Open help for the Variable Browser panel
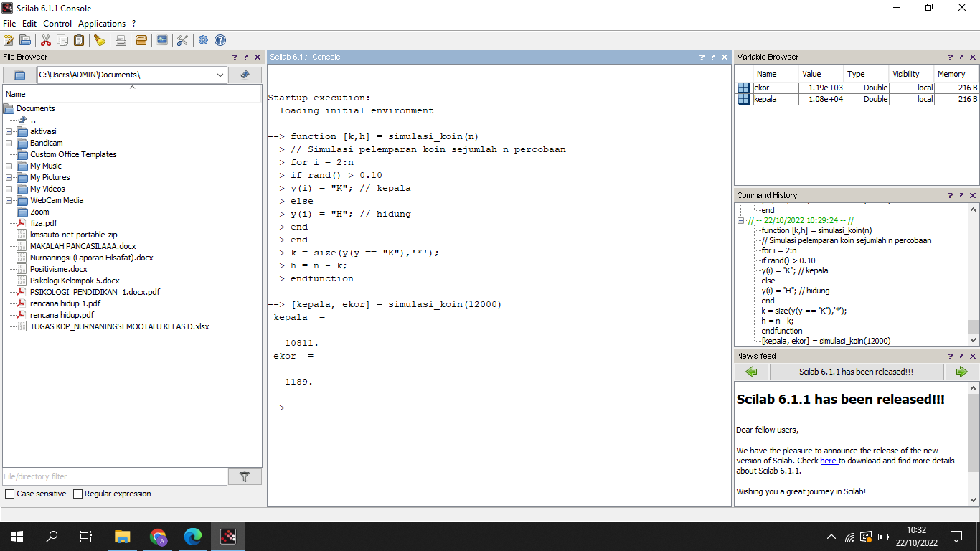The width and height of the screenshot is (980, 551). [x=950, y=57]
